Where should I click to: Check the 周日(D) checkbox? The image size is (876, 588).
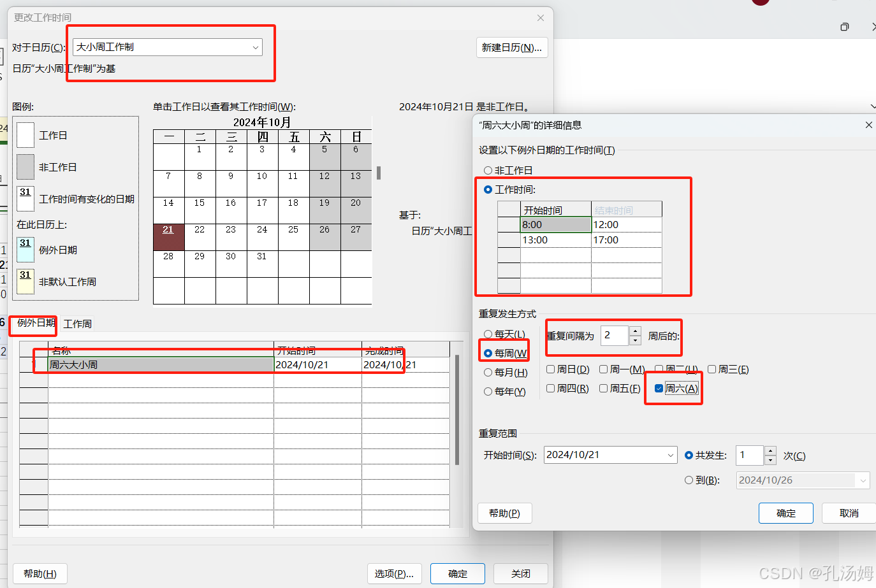click(x=551, y=369)
